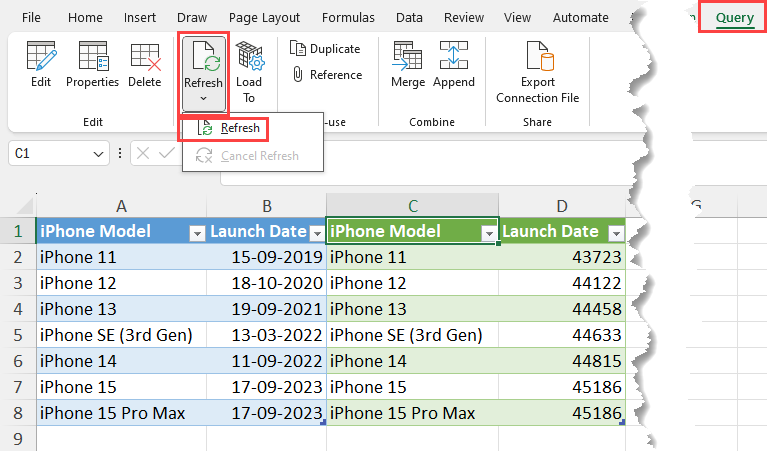Click Export Connection File
The height and width of the screenshot is (451, 767).
tap(538, 72)
